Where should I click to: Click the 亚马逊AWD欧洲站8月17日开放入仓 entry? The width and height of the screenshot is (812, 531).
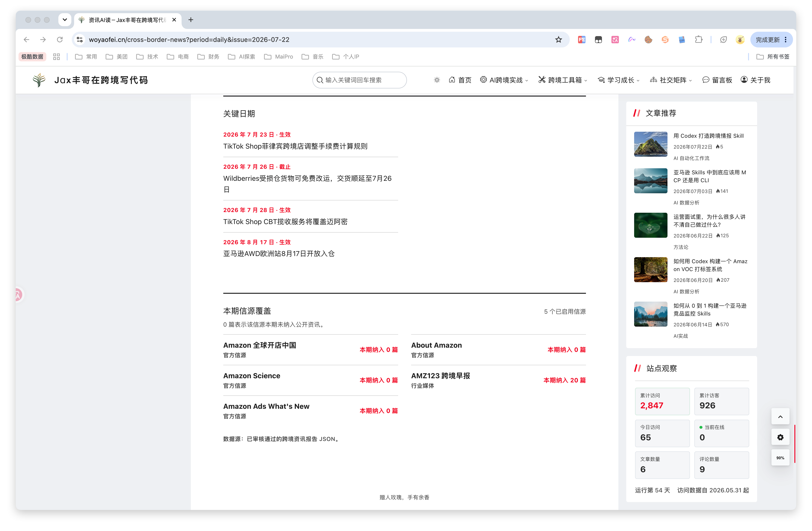[x=279, y=254]
